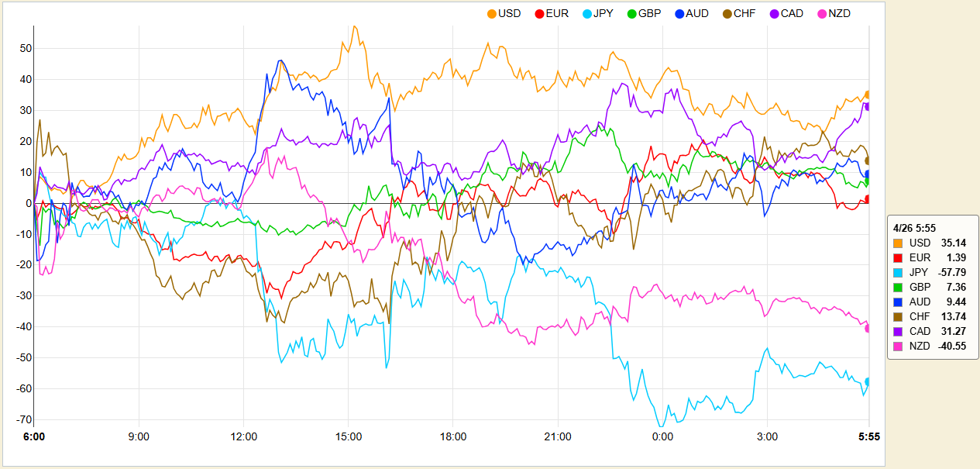Click the 0:00 midnight axis label
Screen dimensions: 980x469
coord(662,437)
